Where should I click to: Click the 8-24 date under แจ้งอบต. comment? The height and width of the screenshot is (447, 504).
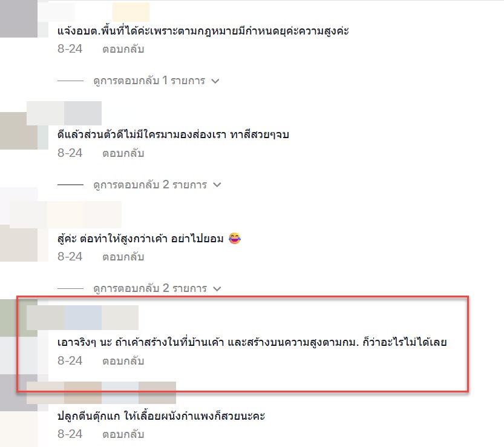(70, 49)
